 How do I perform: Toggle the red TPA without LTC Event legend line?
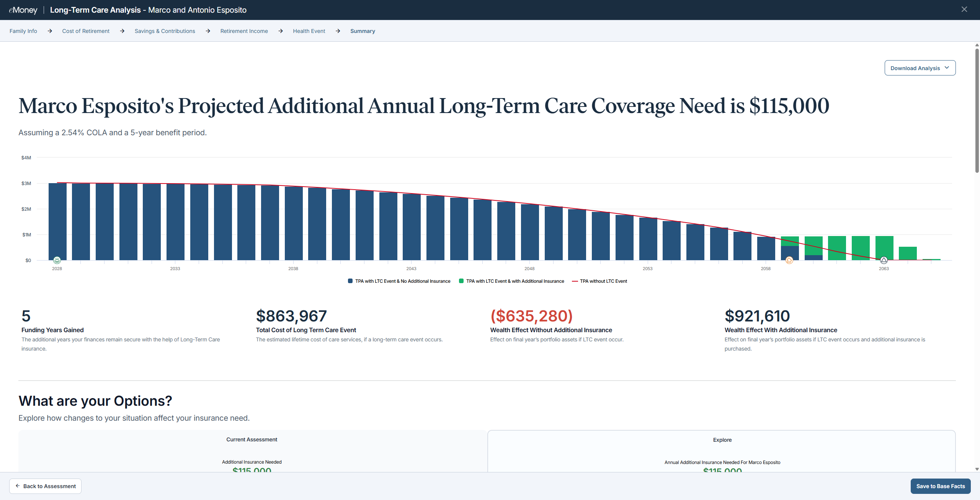click(x=599, y=281)
